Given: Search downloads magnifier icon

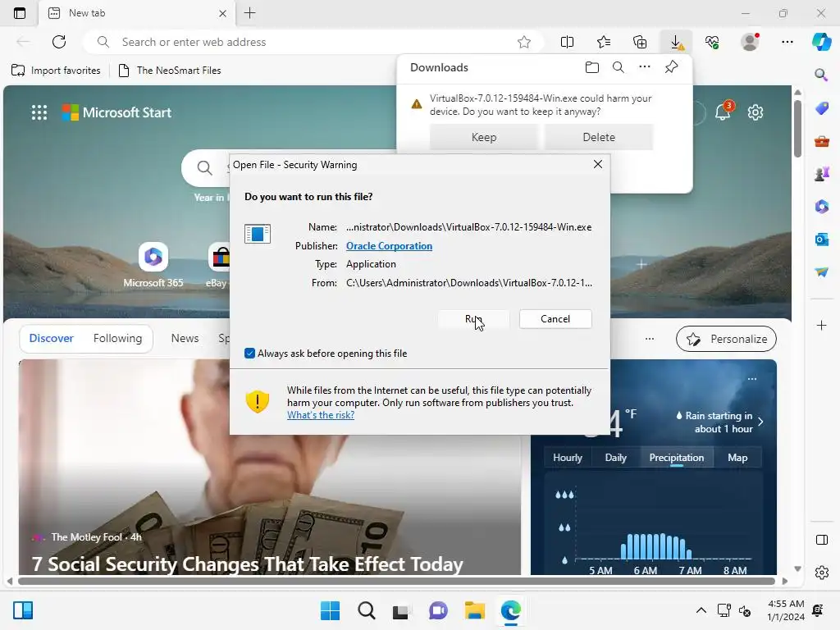Looking at the screenshot, I should pos(619,67).
